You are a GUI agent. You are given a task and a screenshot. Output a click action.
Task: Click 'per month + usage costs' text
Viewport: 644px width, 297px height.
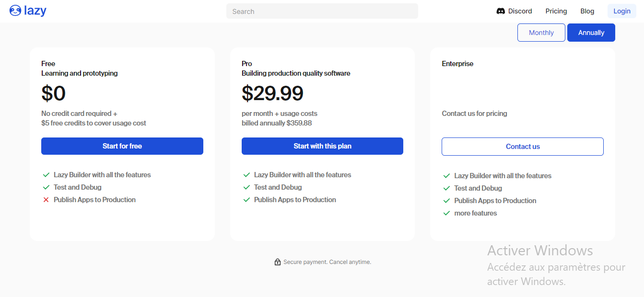pyautogui.click(x=280, y=114)
